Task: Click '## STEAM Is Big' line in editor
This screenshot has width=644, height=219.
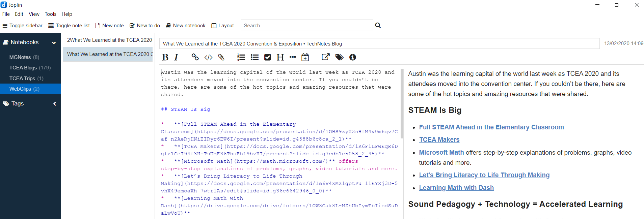Action: (186, 109)
